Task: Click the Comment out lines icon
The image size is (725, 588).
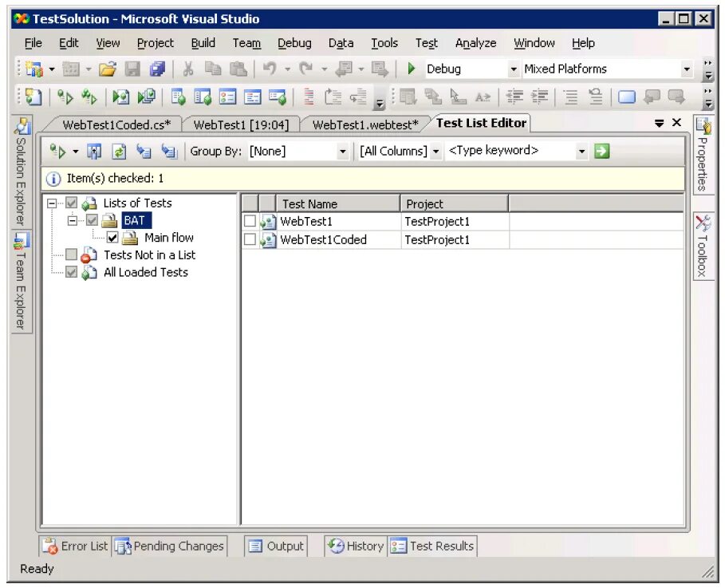Action: point(571,97)
